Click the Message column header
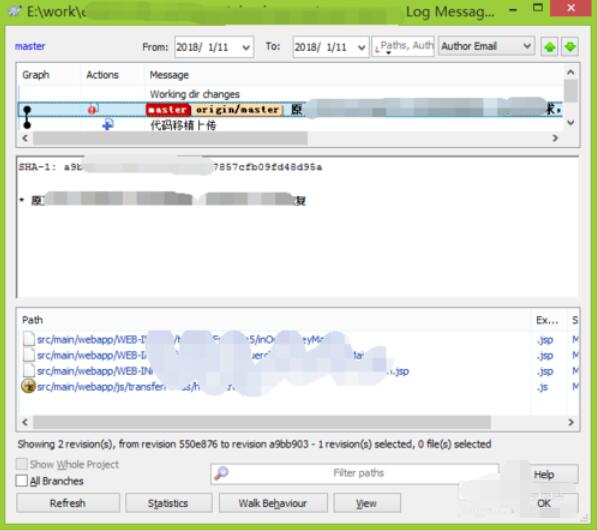Viewport: 597px width, 530px height. 169,75
